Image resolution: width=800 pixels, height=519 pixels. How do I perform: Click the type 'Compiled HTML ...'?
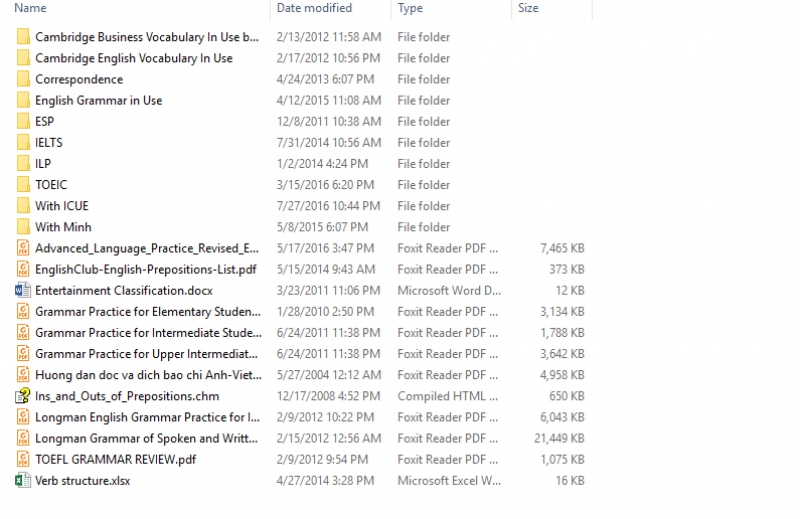click(447, 396)
